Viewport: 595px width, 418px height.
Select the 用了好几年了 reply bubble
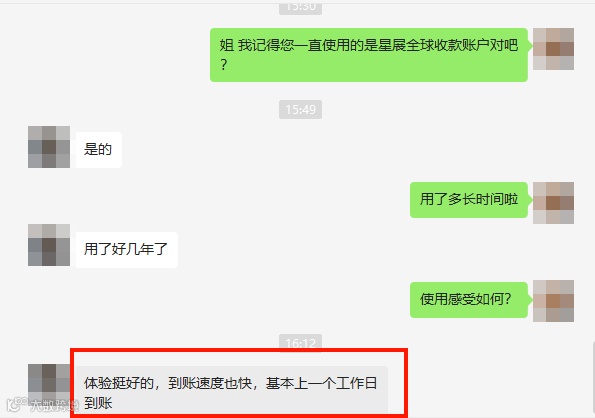click(x=127, y=250)
